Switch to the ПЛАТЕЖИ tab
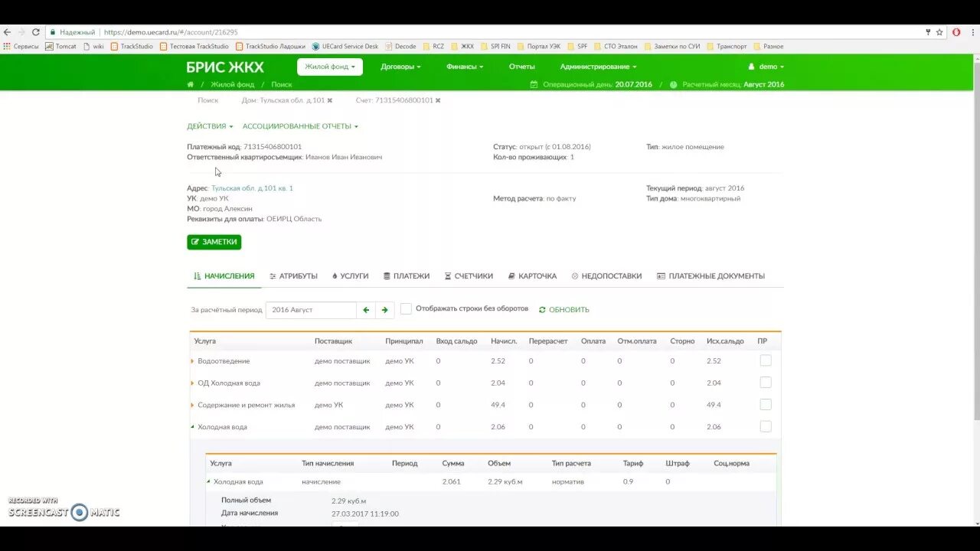 (407, 276)
